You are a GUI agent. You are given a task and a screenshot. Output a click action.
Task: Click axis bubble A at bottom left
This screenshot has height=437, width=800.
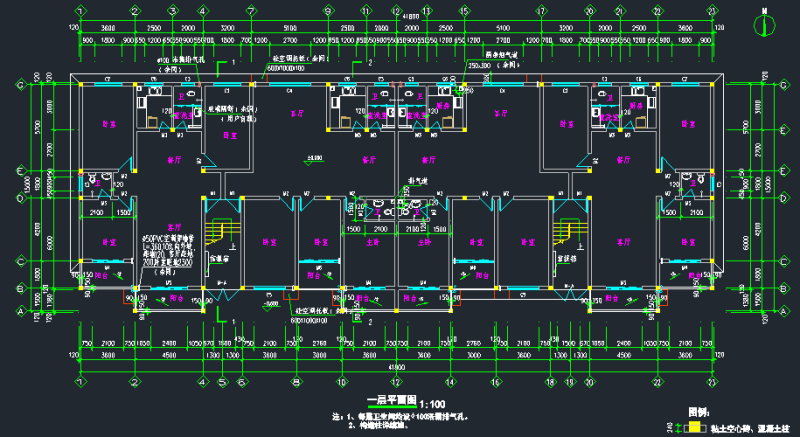[21, 311]
